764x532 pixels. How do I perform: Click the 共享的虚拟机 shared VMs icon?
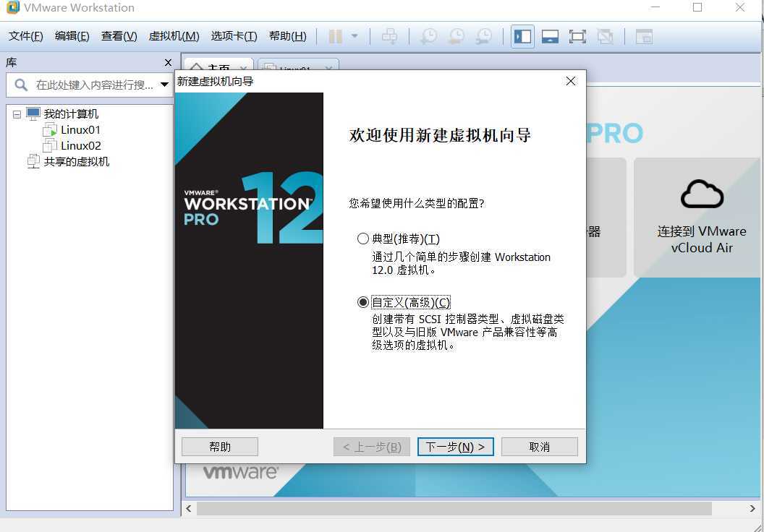tap(33, 162)
